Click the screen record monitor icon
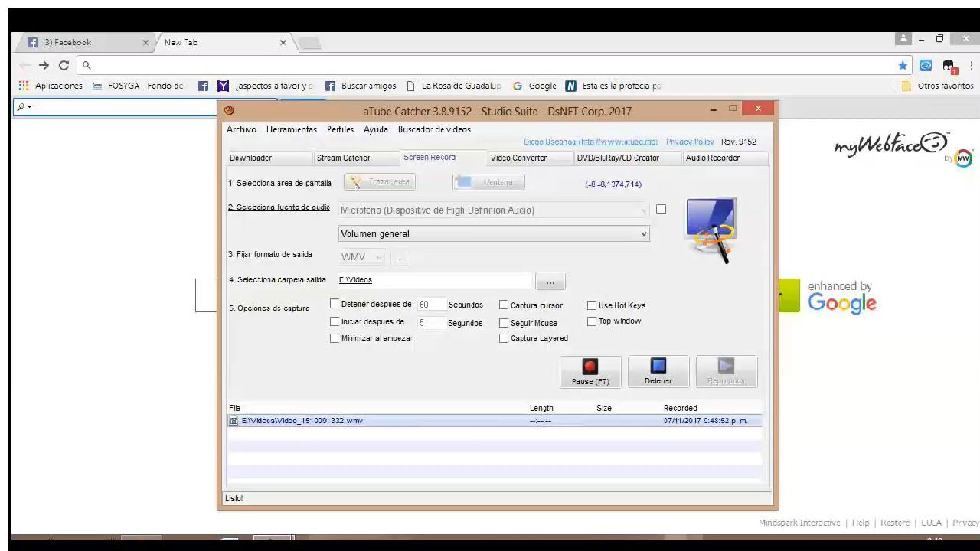 (710, 230)
